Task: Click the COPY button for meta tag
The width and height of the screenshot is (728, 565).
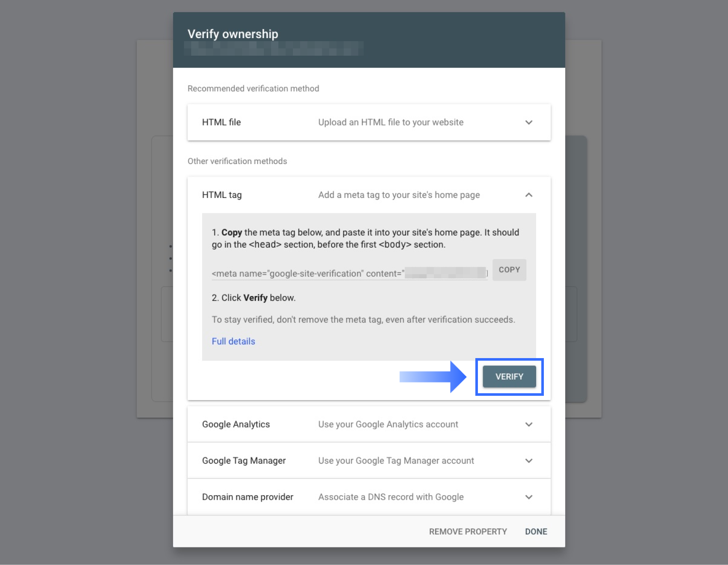Action: tap(509, 270)
